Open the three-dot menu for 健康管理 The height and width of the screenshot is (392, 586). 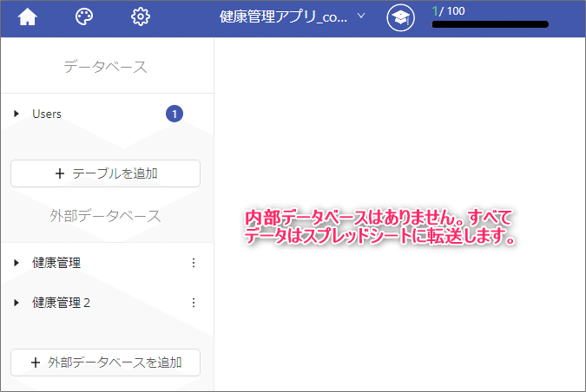pos(194,263)
